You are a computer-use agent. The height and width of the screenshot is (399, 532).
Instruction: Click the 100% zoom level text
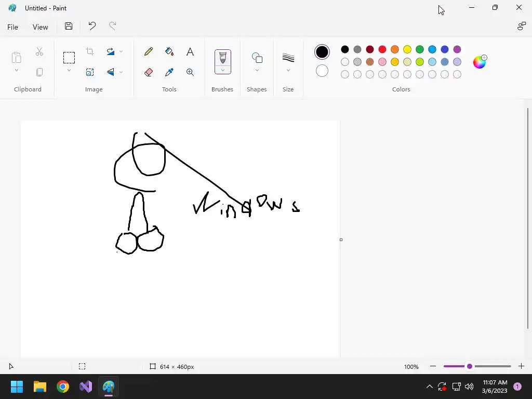(x=411, y=367)
